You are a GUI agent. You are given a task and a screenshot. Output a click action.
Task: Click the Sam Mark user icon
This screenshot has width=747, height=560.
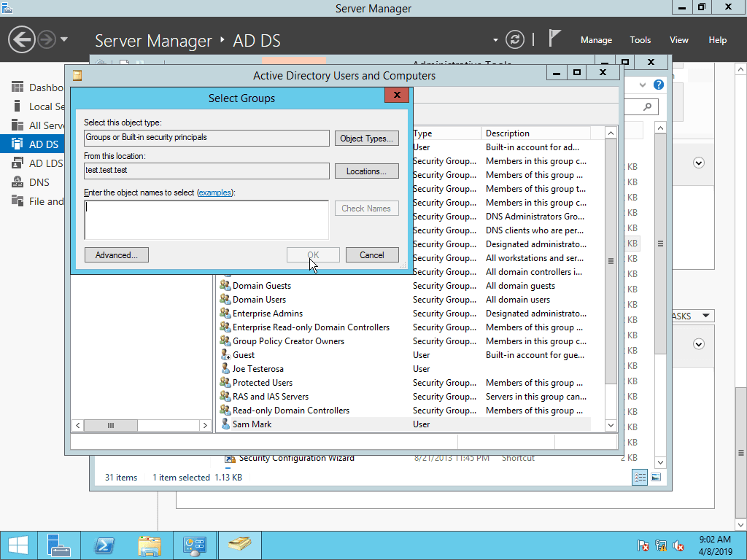225,424
